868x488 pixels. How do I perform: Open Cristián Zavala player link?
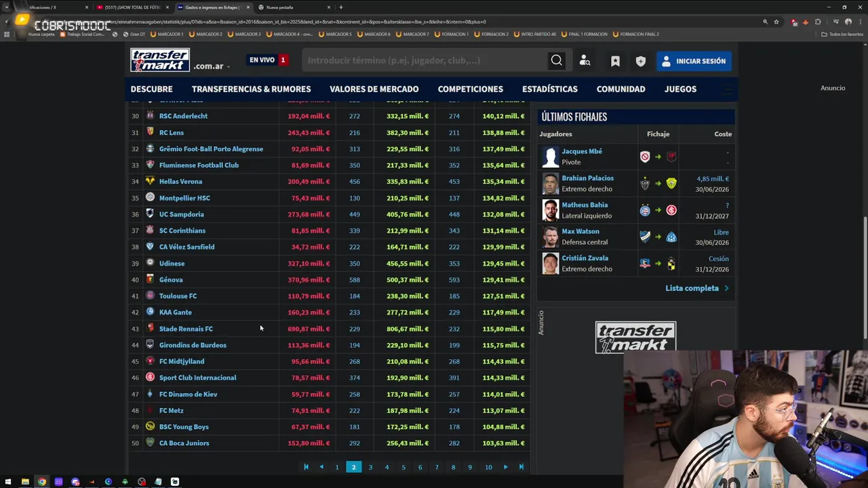(585, 258)
